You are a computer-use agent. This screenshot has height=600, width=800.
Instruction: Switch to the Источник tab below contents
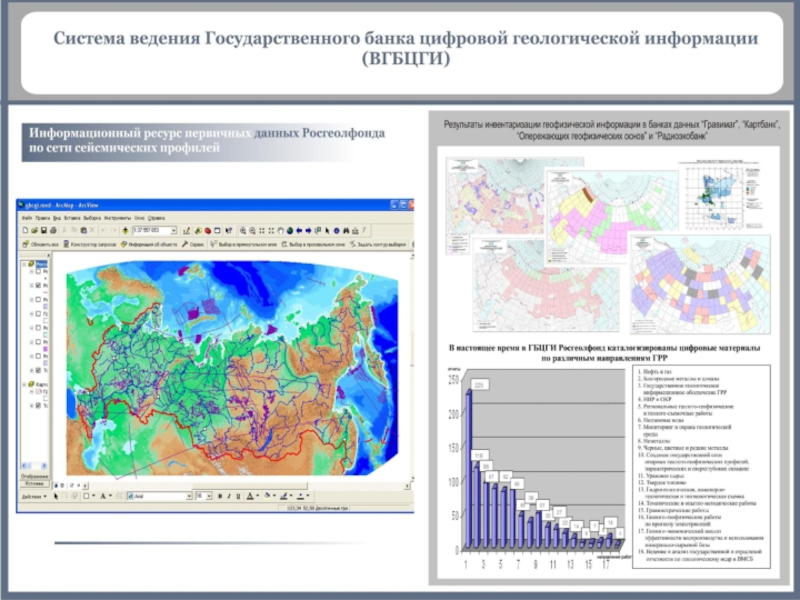coord(34,484)
